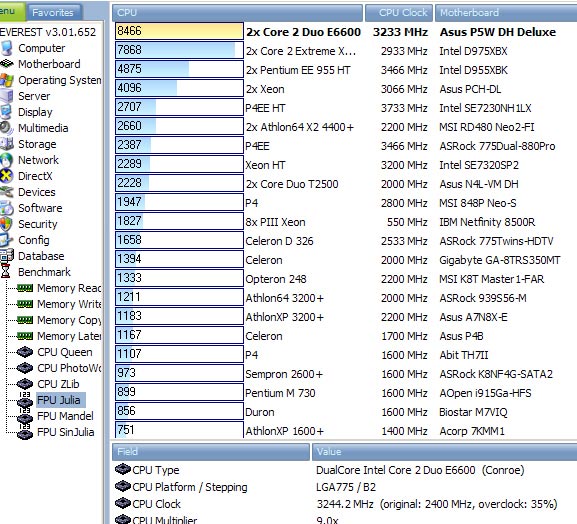Click the Network globe icon
577x524 pixels.
coord(6,160)
